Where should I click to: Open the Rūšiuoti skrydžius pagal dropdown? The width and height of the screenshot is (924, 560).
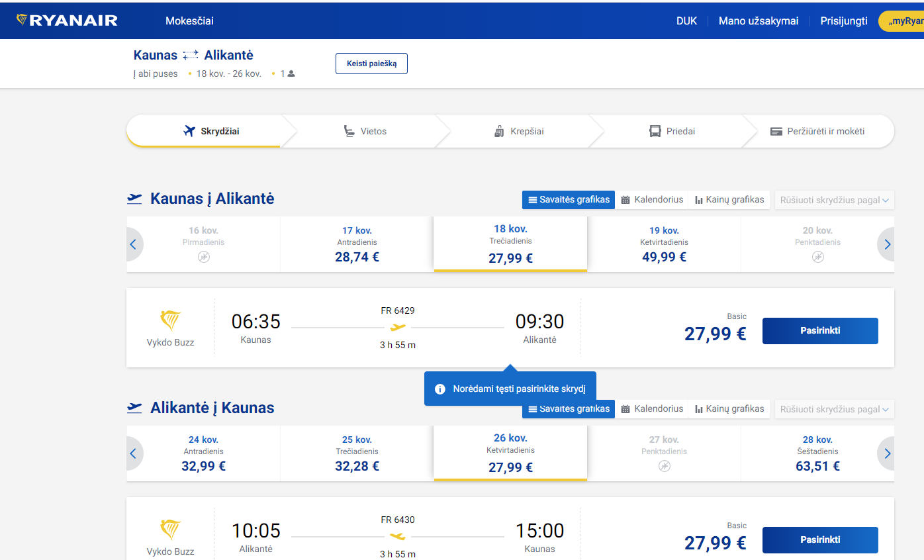[834, 199]
